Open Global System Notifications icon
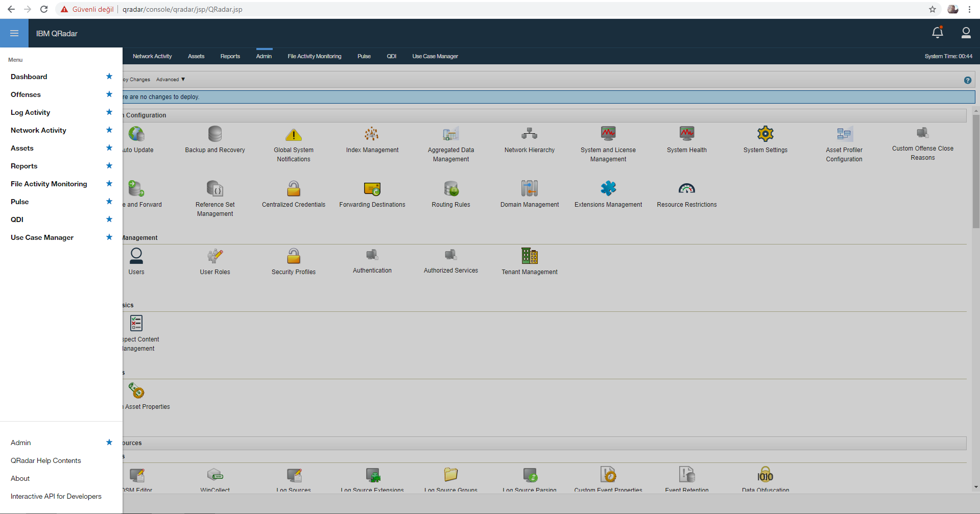The height and width of the screenshot is (514, 980). pos(294,135)
